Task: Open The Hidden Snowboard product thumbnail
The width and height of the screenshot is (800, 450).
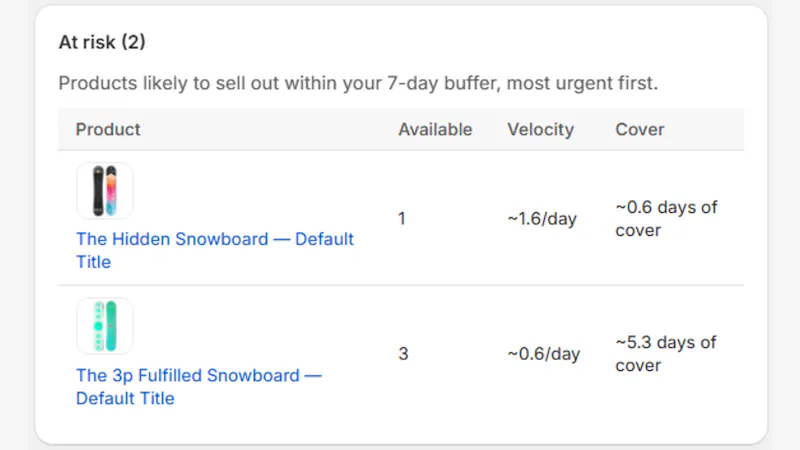Action: tap(105, 191)
